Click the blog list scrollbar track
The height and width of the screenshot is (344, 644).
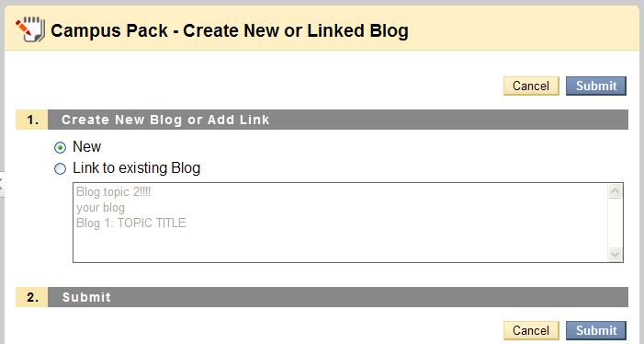tap(615, 223)
